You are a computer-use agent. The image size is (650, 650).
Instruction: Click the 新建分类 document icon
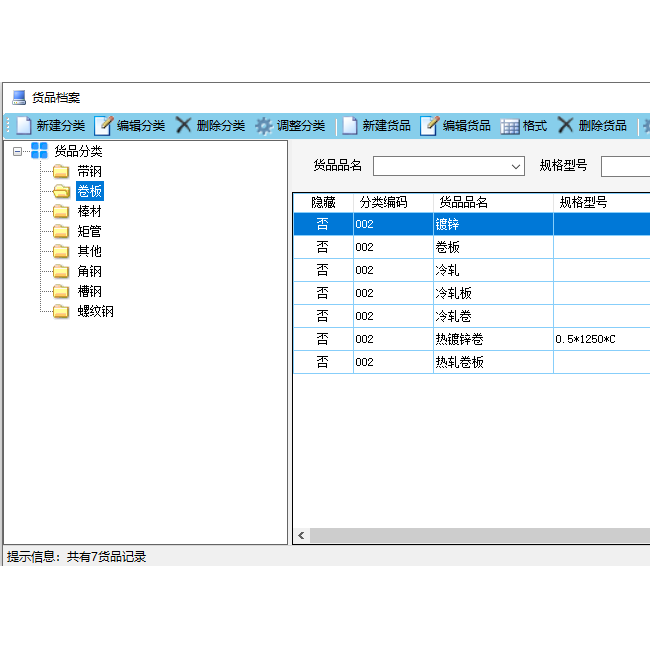pos(24,126)
